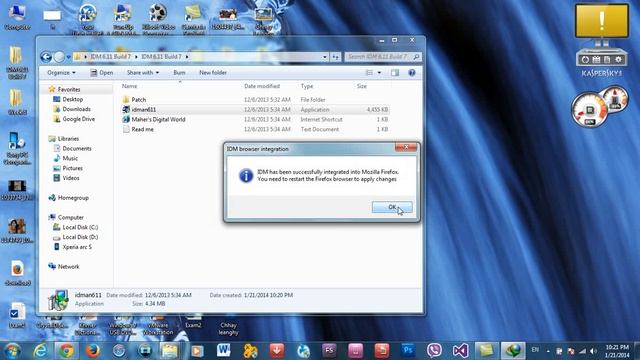Open Computer desktop icon
Screen dimensions: 640x360
pyautogui.click(x=17, y=17)
